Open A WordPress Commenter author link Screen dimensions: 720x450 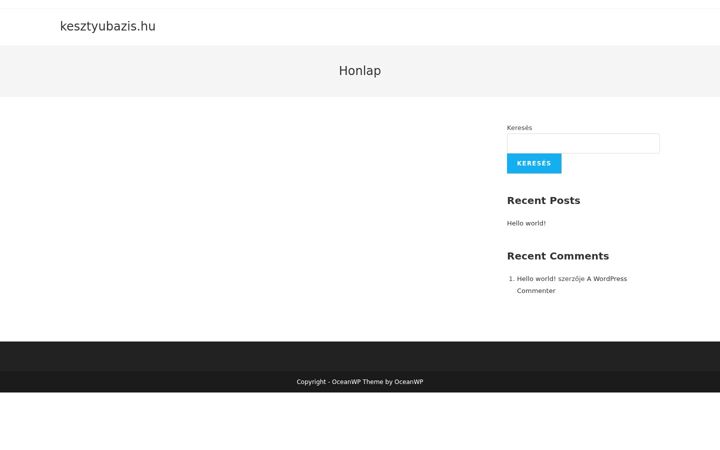572,285
